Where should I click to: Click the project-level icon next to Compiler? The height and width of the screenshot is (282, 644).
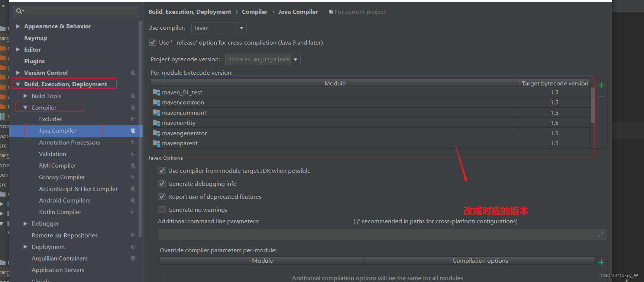coord(133,107)
